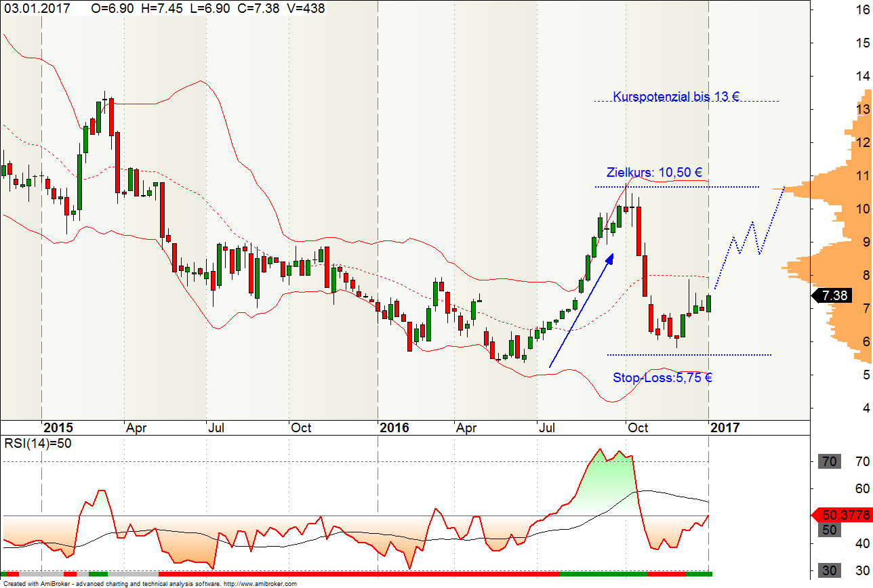Click the H=7.45 high value
This screenshot has width=873, height=588.
click(x=161, y=8)
